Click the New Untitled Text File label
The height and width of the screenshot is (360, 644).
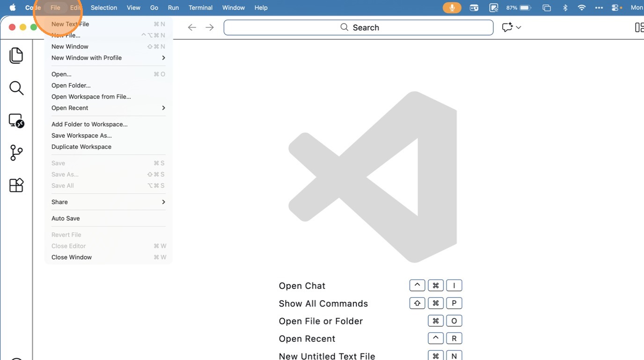pyautogui.click(x=327, y=356)
